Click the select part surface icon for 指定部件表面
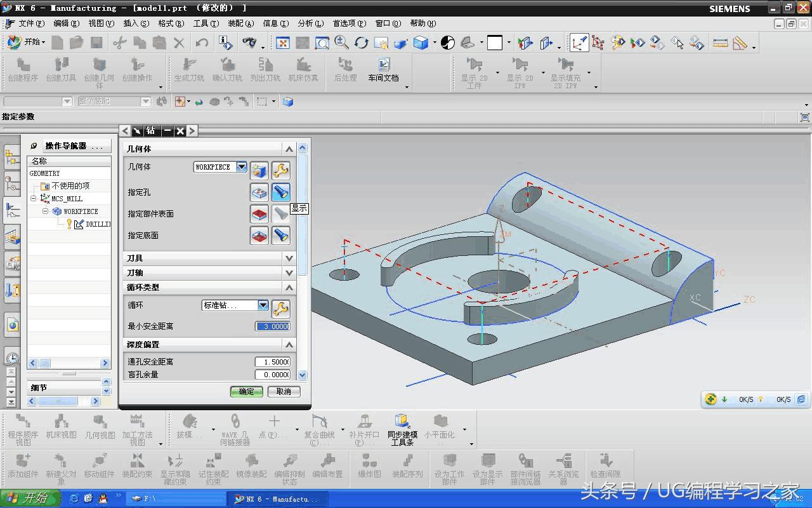Screen dimensions: 812x508 point(259,214)
